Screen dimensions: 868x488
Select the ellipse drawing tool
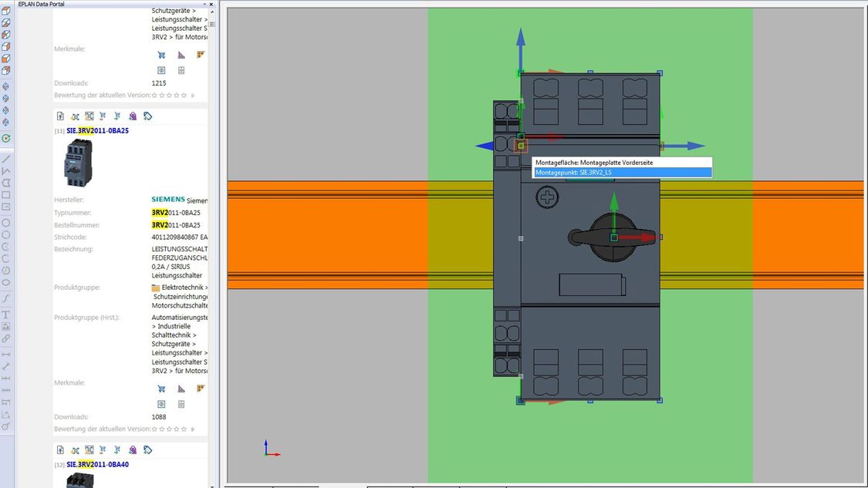[6, 283]
